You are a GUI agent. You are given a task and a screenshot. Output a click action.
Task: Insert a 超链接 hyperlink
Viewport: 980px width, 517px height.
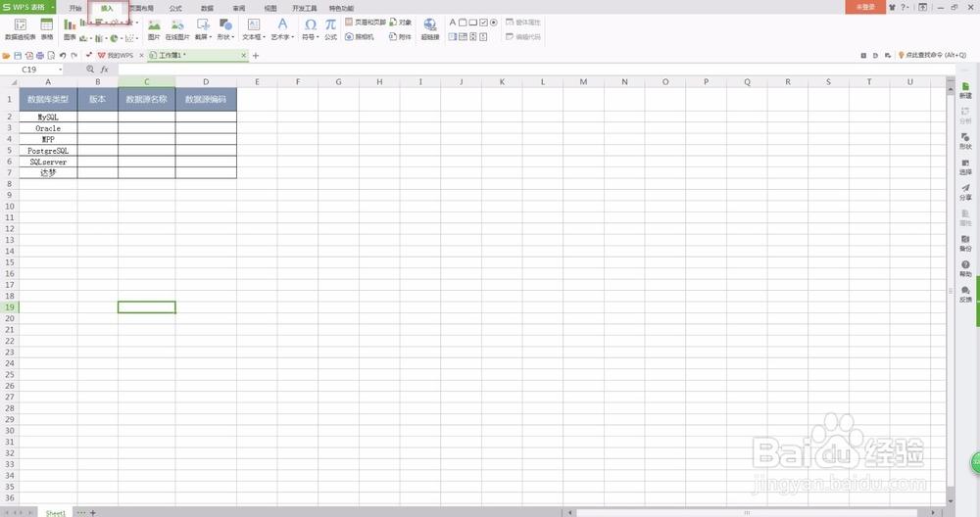coord(430,29)
